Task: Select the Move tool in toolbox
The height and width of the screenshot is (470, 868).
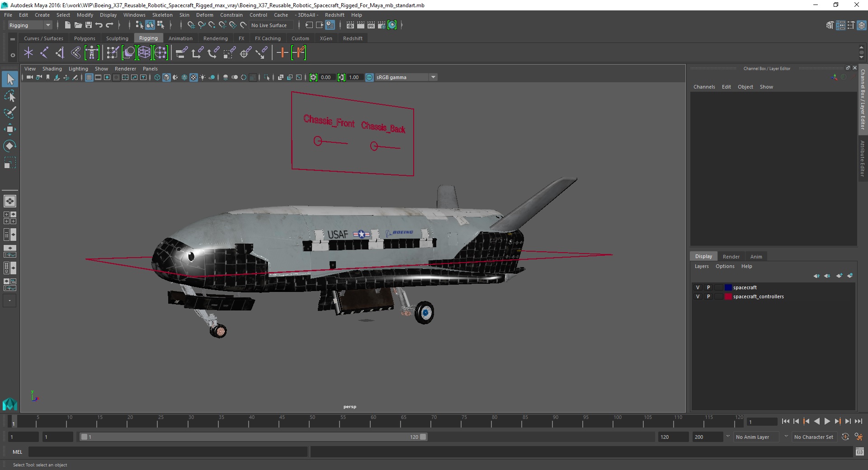Action: [10, 130]
